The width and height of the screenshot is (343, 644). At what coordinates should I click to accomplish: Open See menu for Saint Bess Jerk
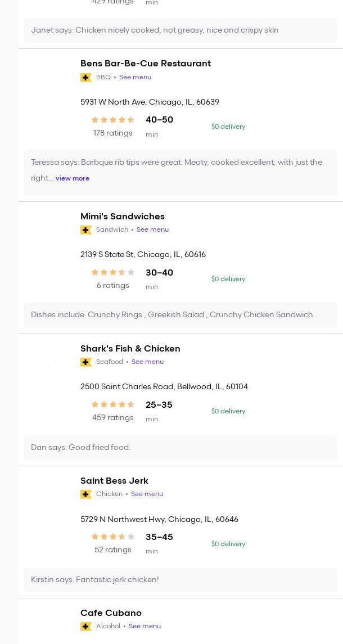pos(147,494)
